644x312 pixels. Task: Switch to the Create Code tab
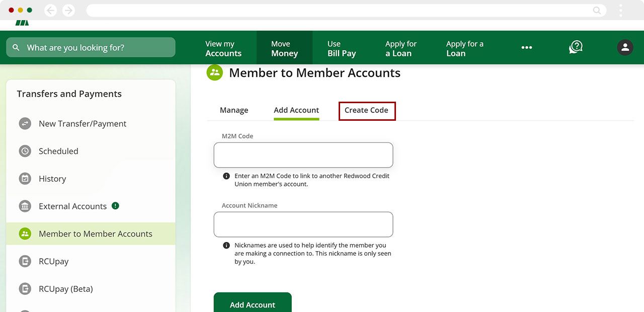(367, 111)
